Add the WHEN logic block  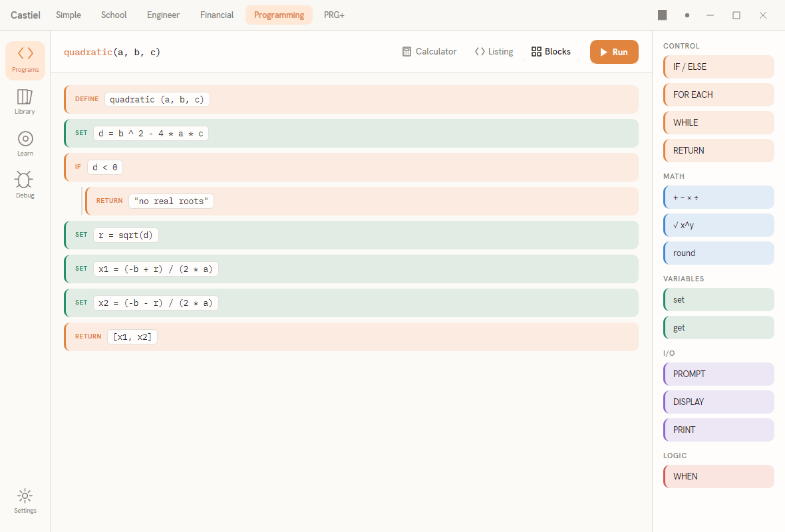point(719,476)
